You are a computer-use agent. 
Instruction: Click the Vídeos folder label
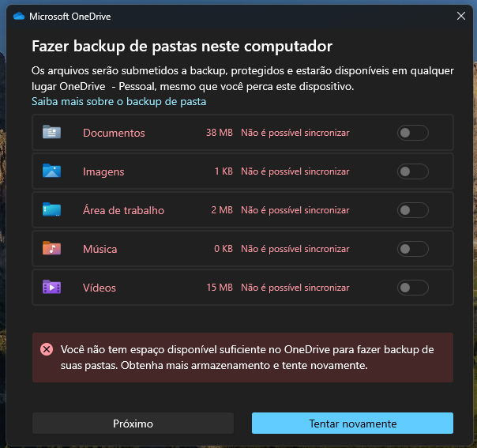pyautogui.click(x=100, y=288)
